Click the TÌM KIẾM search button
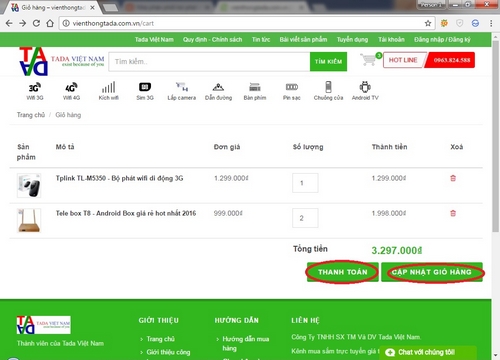Screen dimensions: 500x360 pos(328,62)
